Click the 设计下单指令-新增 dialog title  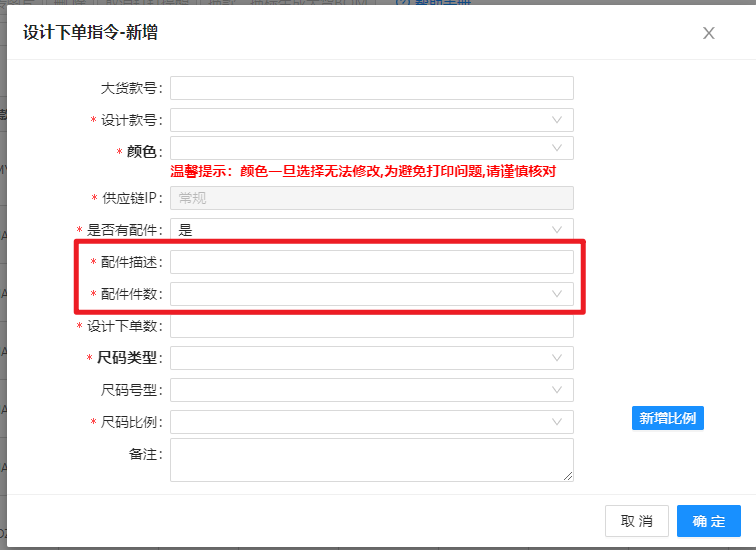point(90,33)
